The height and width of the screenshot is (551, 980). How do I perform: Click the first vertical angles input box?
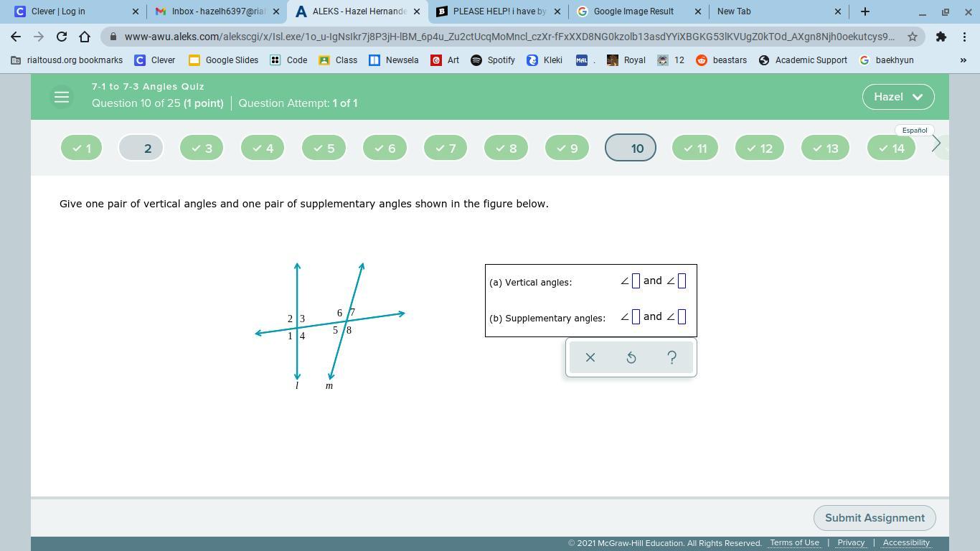636,281
